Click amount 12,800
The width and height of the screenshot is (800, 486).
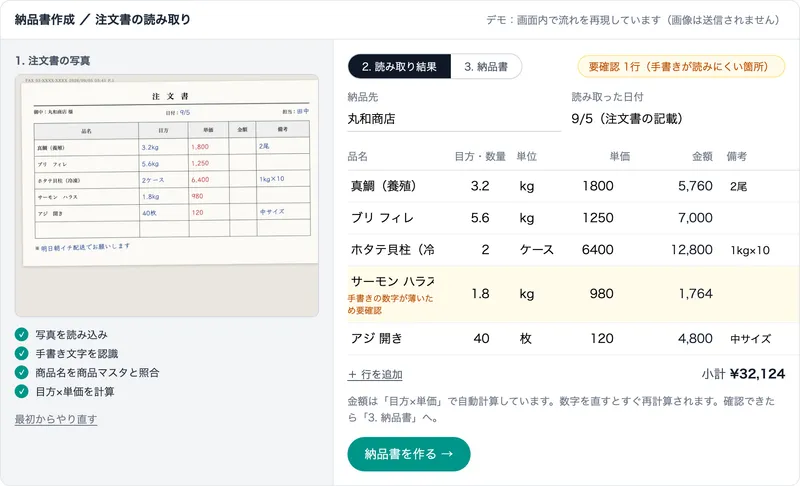click(691, 249)
